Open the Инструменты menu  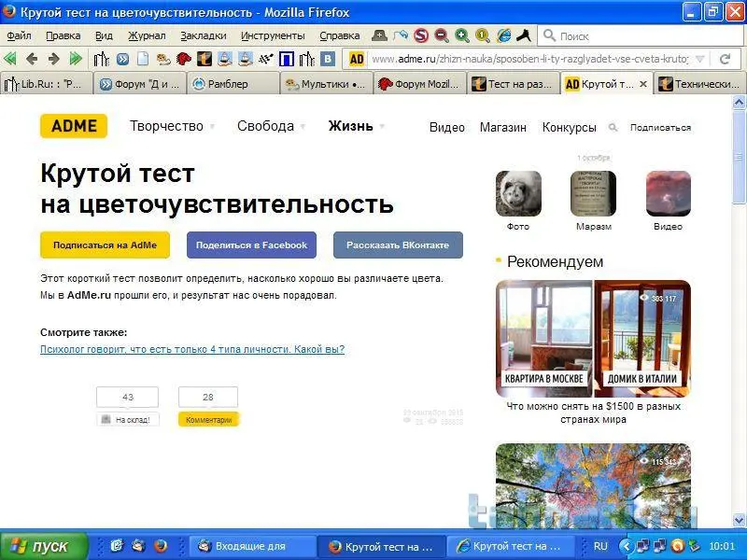(x=273, y=35)
